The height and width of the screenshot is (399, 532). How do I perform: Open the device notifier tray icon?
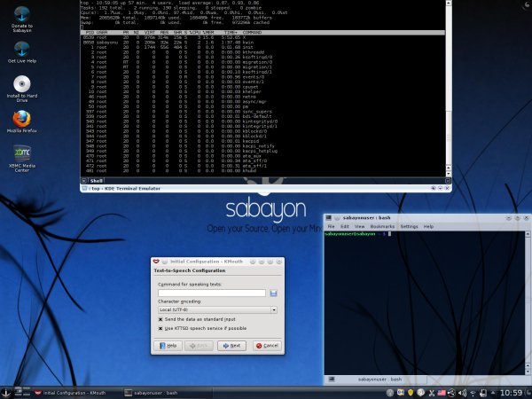point(483,393)
